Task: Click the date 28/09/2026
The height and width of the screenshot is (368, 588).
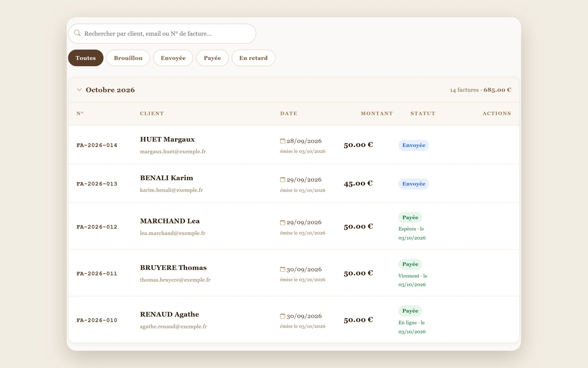Action: (304, 141)
